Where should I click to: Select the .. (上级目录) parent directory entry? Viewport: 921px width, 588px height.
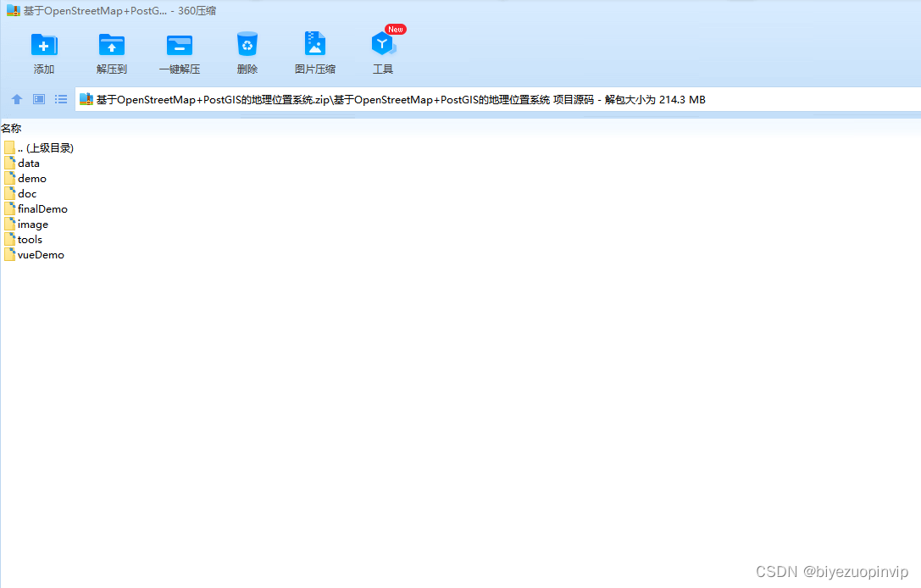(39, 148)
